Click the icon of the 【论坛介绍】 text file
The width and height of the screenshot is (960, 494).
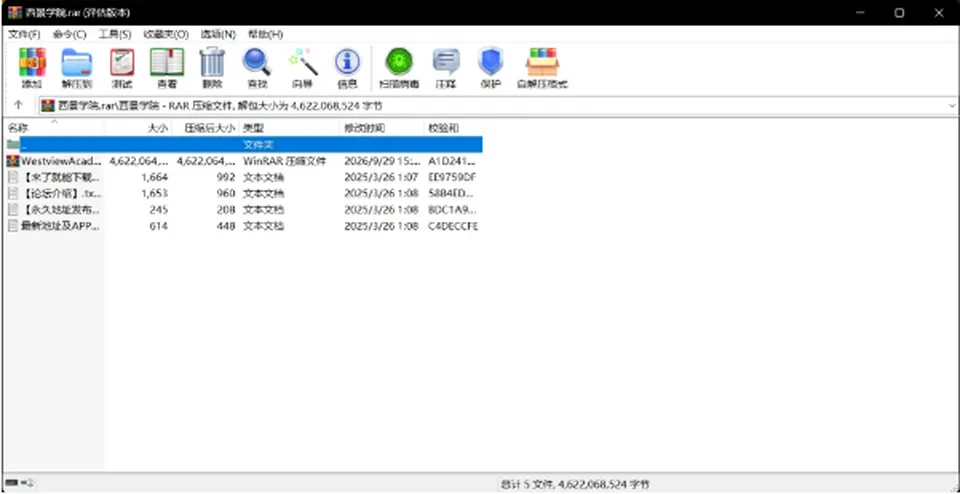[x=13, y=193]
